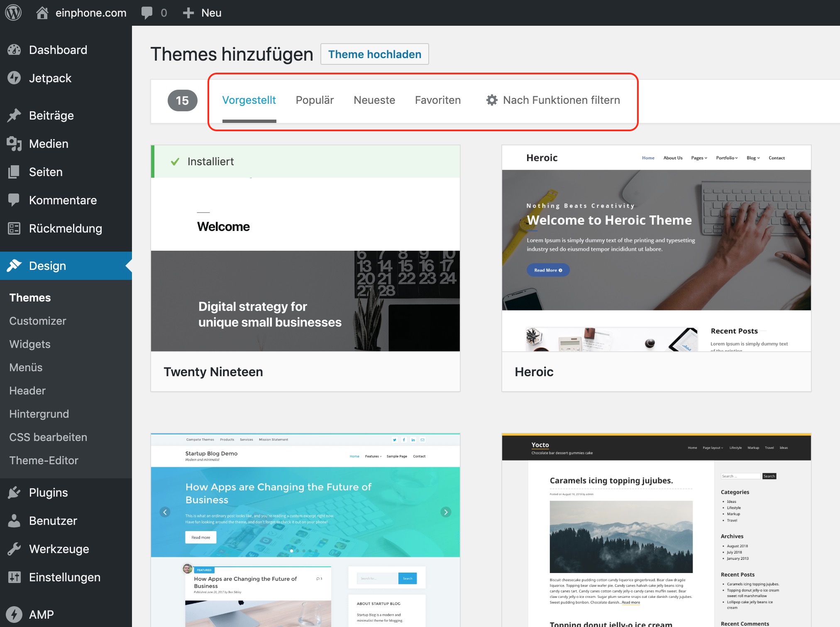Click the Twenty Nineteen theme name
840x627 pixels.
(x=213, y=372)
